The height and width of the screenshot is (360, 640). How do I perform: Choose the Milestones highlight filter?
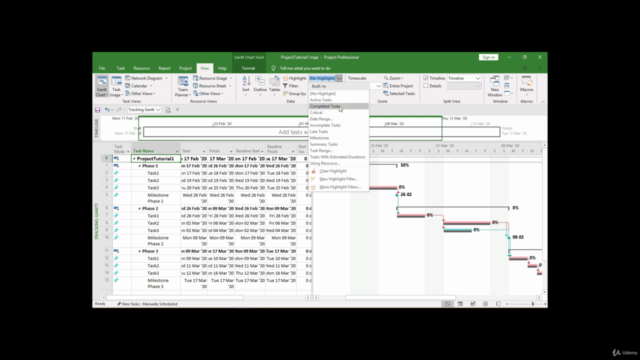[x=338, y=138]
